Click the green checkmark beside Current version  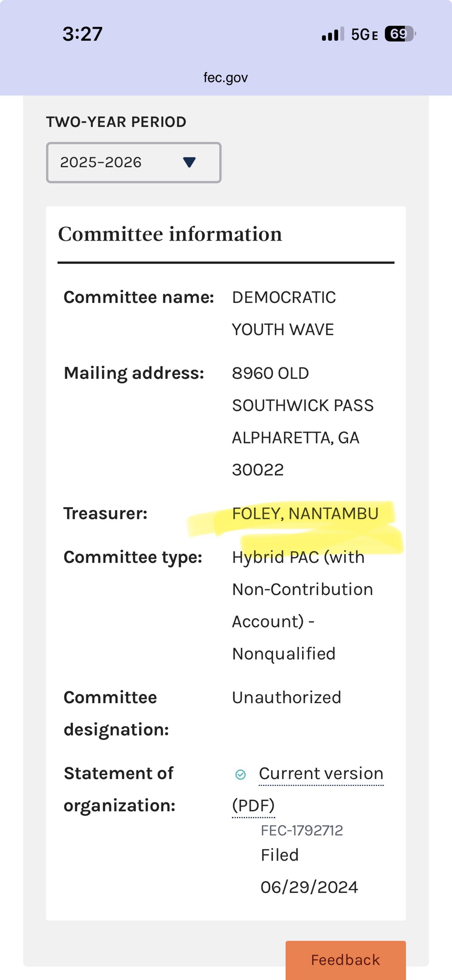(240, 774)
